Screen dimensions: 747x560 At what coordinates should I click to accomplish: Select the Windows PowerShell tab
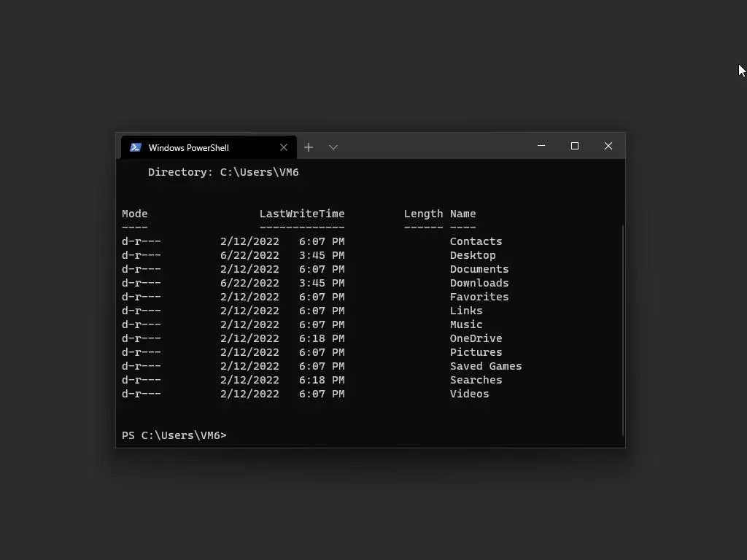click(x=209, y=147)
